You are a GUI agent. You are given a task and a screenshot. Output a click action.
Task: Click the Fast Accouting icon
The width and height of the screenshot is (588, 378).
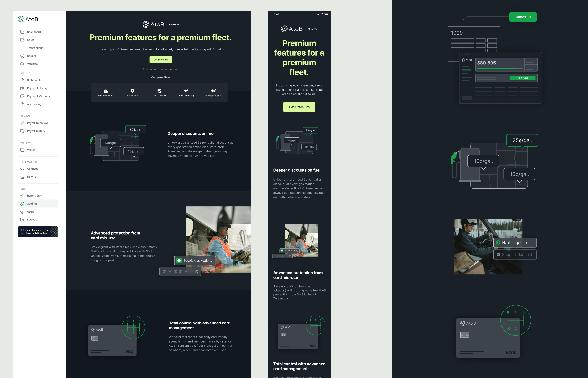(186, 90)
